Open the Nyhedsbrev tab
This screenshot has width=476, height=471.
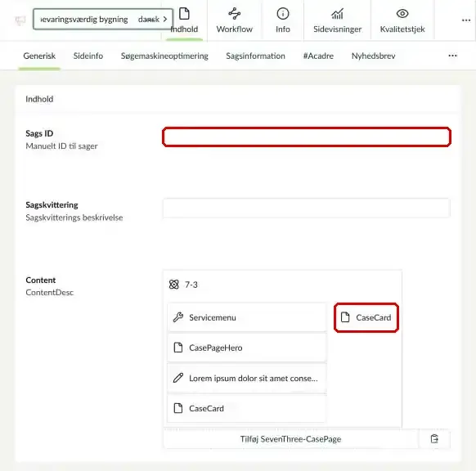click(374, 56)
